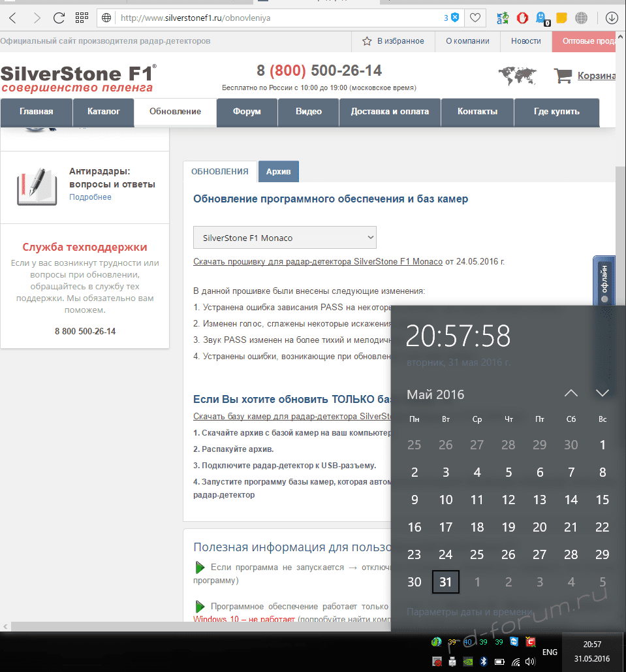Open the Новости link

(525, 41)
